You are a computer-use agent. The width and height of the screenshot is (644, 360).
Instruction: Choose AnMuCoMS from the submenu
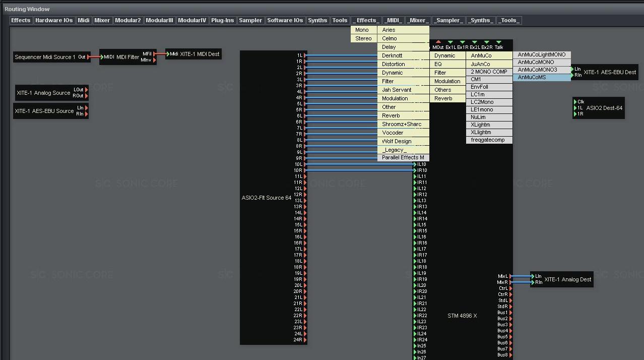[x=532, y=77]
